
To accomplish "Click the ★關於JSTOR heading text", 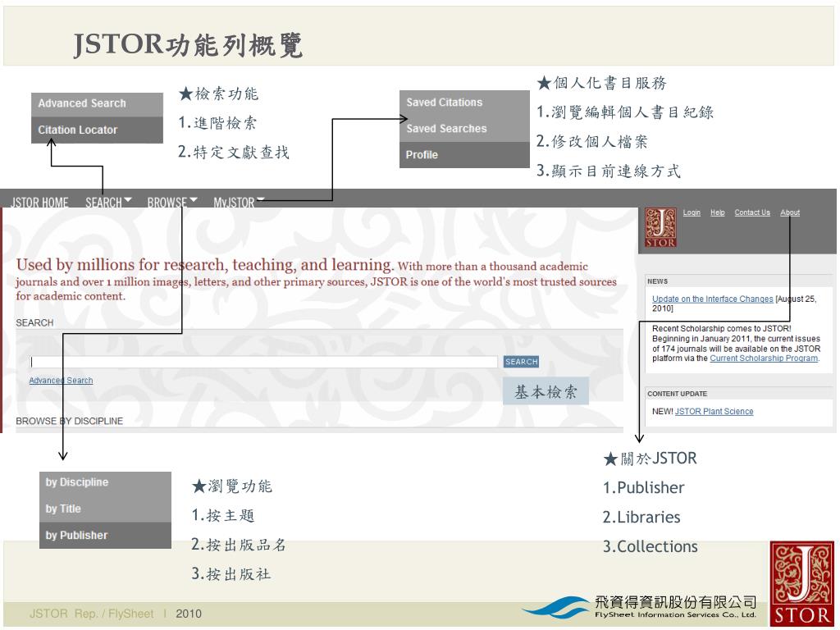I will coord(650,459).
